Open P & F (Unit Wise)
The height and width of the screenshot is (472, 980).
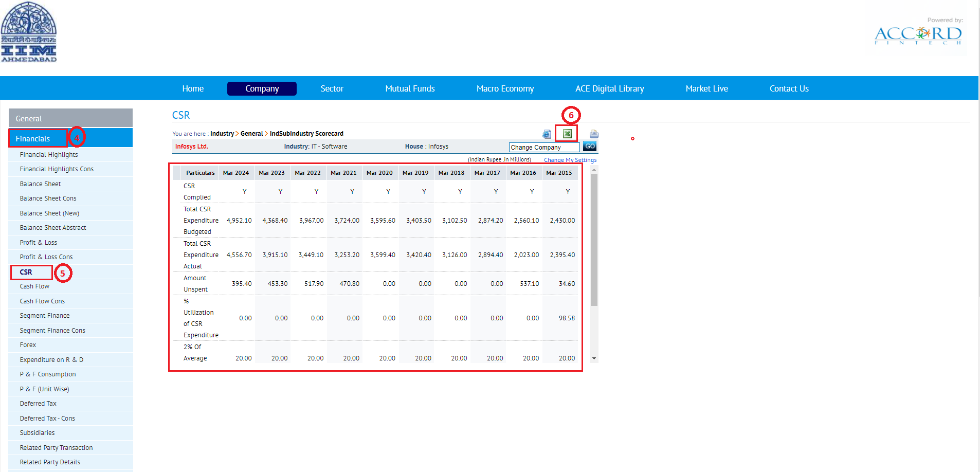44,389
